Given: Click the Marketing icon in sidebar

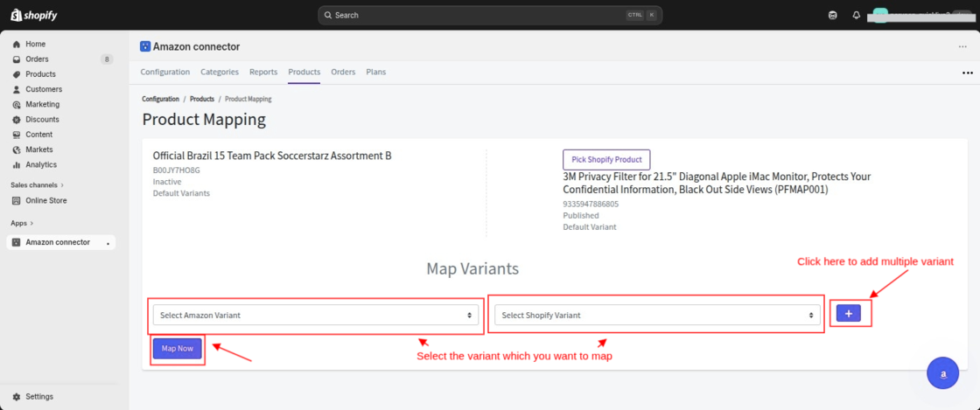Looking at the screenshot, I should pos(17,104).
